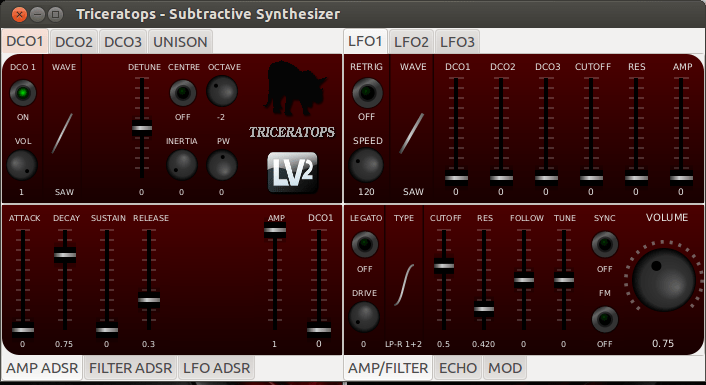Click the DCO1 VOL knob
The height and width of the screenshot is (385, 706).
(x=22, y=165)
